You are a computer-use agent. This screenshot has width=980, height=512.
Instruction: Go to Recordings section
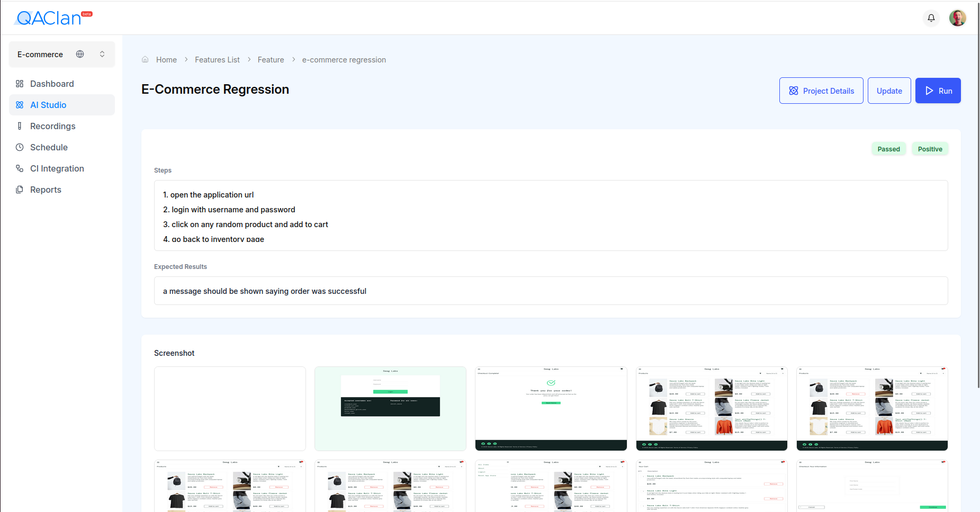[62, 126]
